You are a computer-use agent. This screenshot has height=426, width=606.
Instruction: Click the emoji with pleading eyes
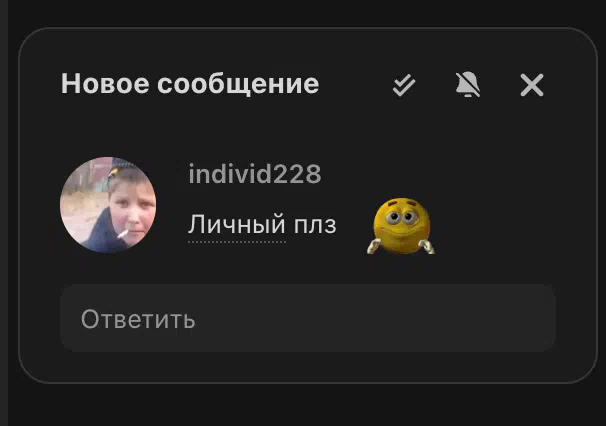coord(401,226)
